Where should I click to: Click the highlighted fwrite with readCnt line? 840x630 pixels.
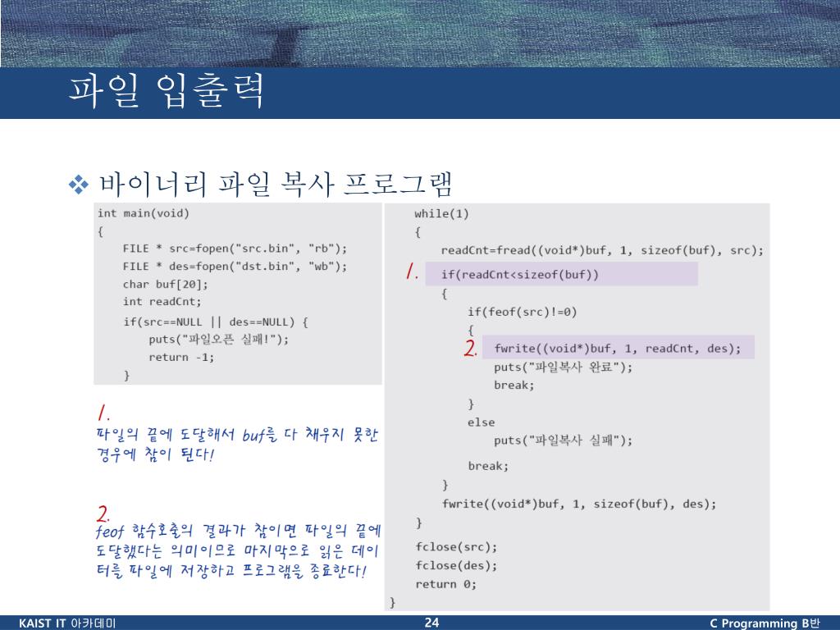pos(619,348)
